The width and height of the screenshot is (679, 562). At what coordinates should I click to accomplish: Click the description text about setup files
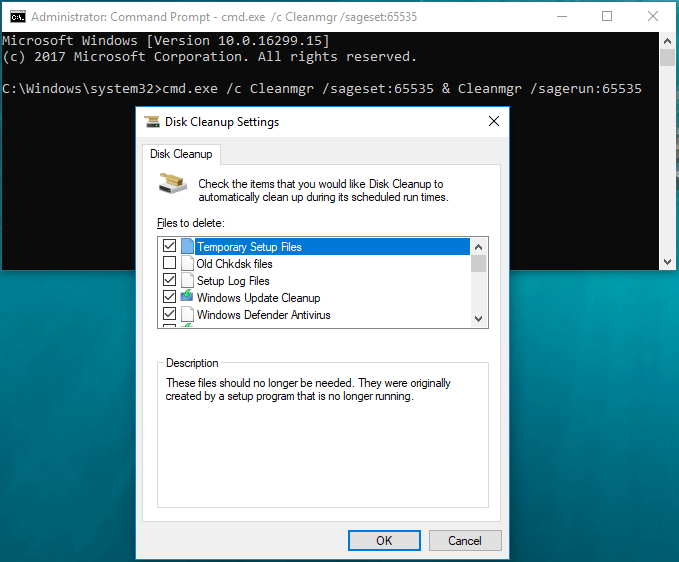pyautogui.click(x=308, y=389)
